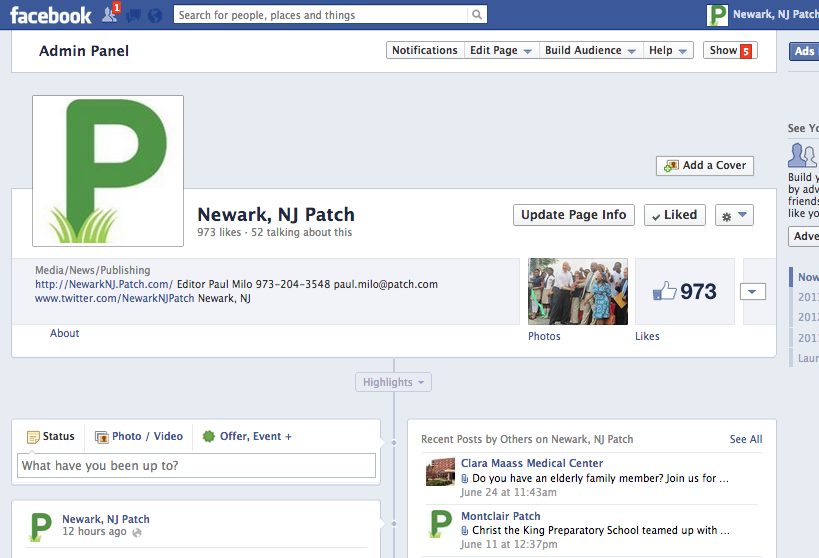819x558 pixels.
Task: Select the Offer, Event + option
Action: tap(247, 436)
